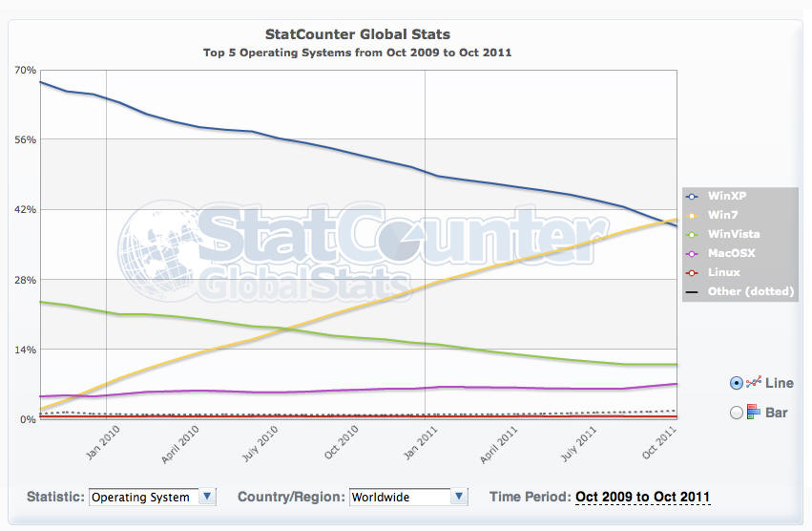Click the Linux red legend marker

(x=692, y=273)
